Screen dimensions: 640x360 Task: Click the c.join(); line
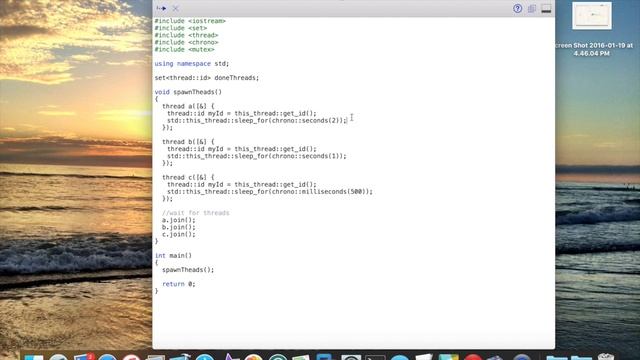[x=179, y=235]
